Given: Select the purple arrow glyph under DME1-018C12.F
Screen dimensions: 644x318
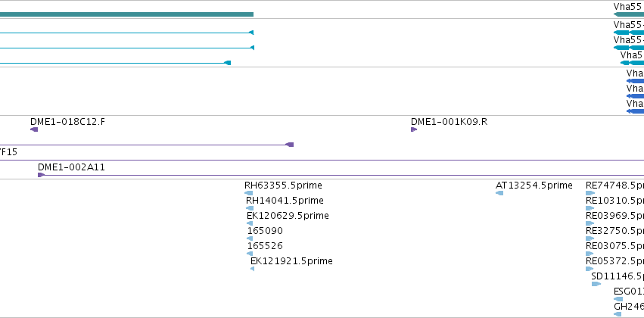Looking at the screenshot, I should pyautogui.click(x=34, y=129).
